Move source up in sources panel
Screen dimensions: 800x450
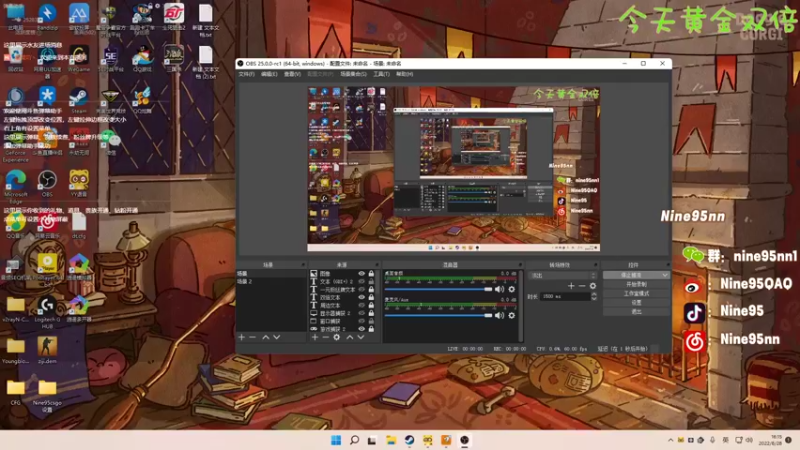(350, 337)
